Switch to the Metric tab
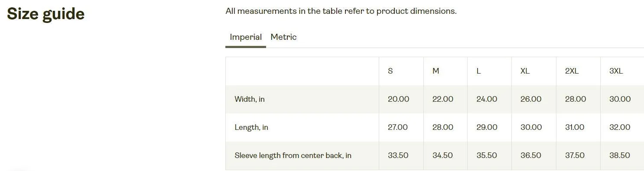 click(x=283, y=37)
